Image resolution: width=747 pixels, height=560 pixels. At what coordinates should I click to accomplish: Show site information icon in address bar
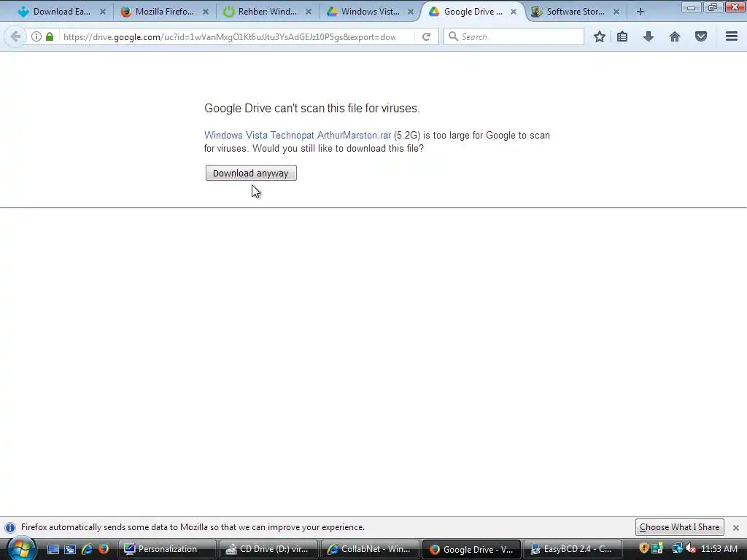[36, 36]
